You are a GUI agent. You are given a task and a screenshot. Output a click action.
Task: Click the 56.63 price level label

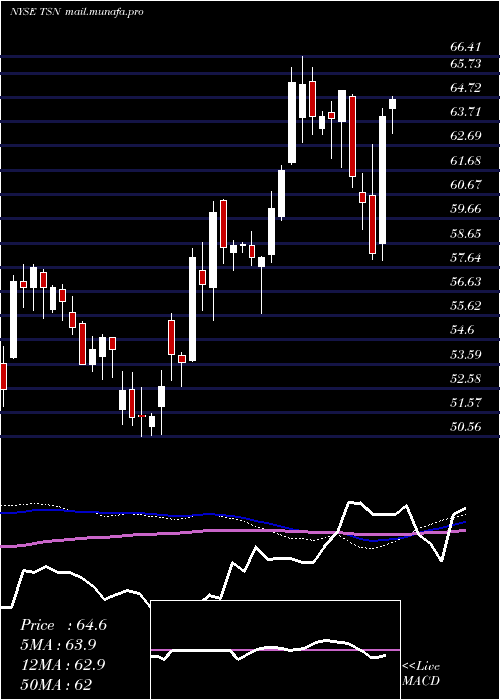click(466, 282)
